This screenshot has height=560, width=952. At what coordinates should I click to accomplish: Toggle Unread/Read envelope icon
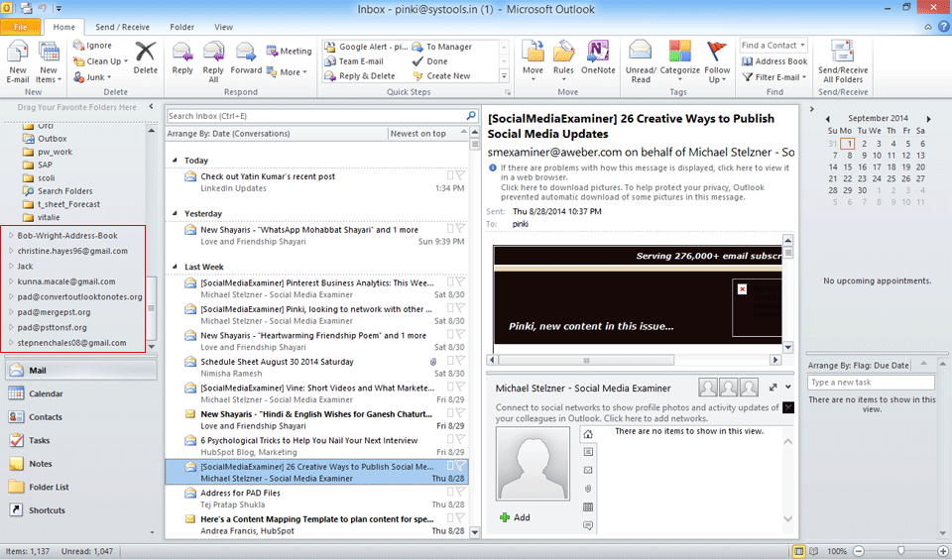pos(641,51)
